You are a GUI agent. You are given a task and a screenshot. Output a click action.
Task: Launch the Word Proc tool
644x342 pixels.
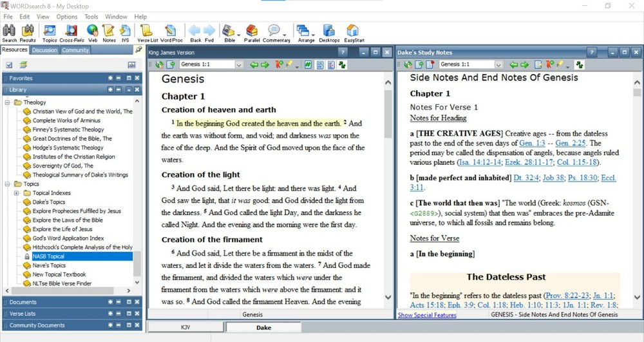click(171, 33)
